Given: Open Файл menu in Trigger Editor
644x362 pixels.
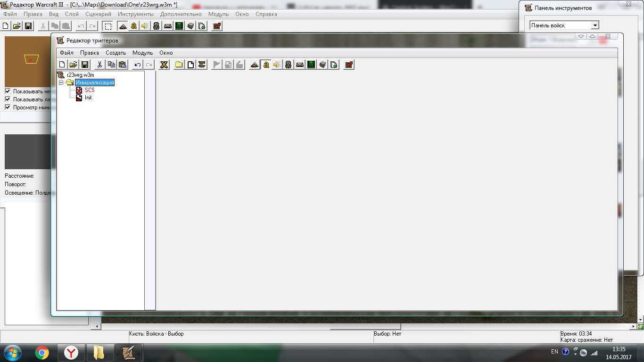Looking at the screenshot, I should click(x=66, y=53).
